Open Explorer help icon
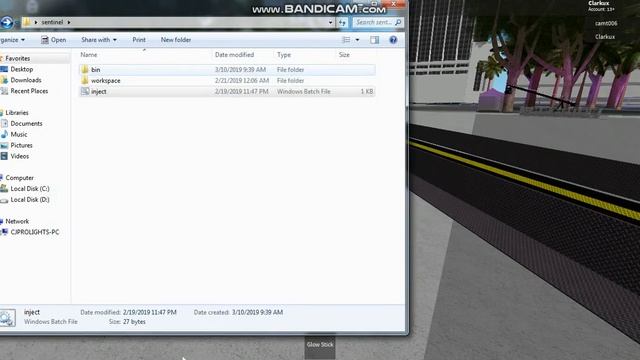 pyautogui.click(x=393, y=40)
